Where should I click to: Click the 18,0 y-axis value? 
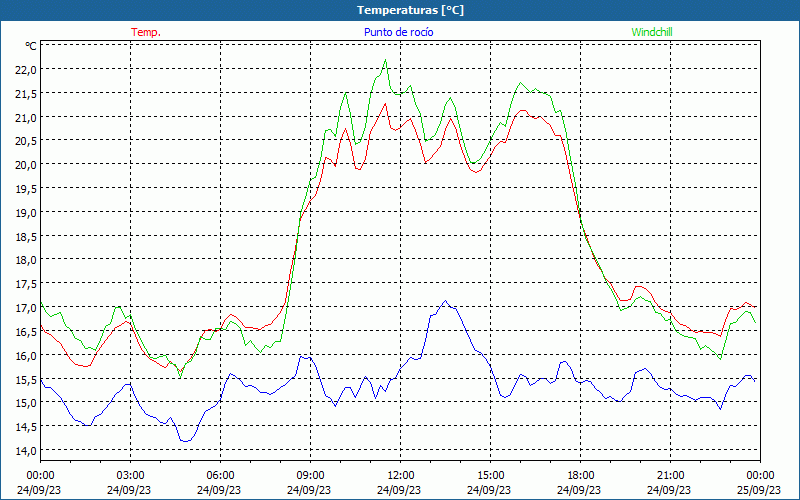[x=26, y=260]
